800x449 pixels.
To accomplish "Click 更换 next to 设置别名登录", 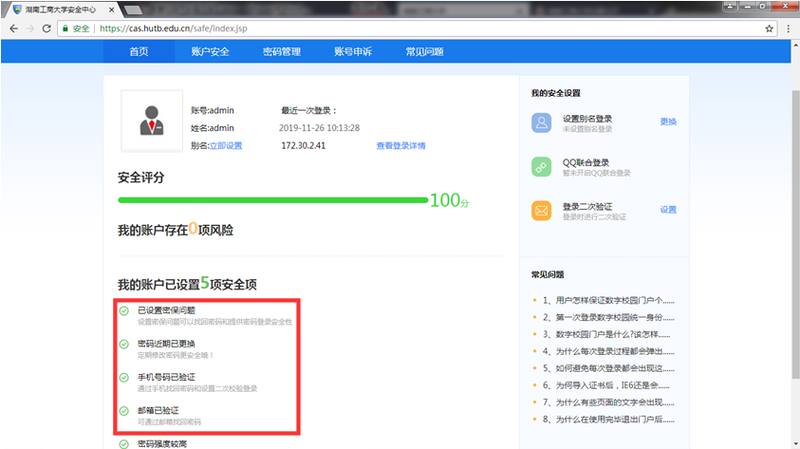I will (x=668, y=122).
